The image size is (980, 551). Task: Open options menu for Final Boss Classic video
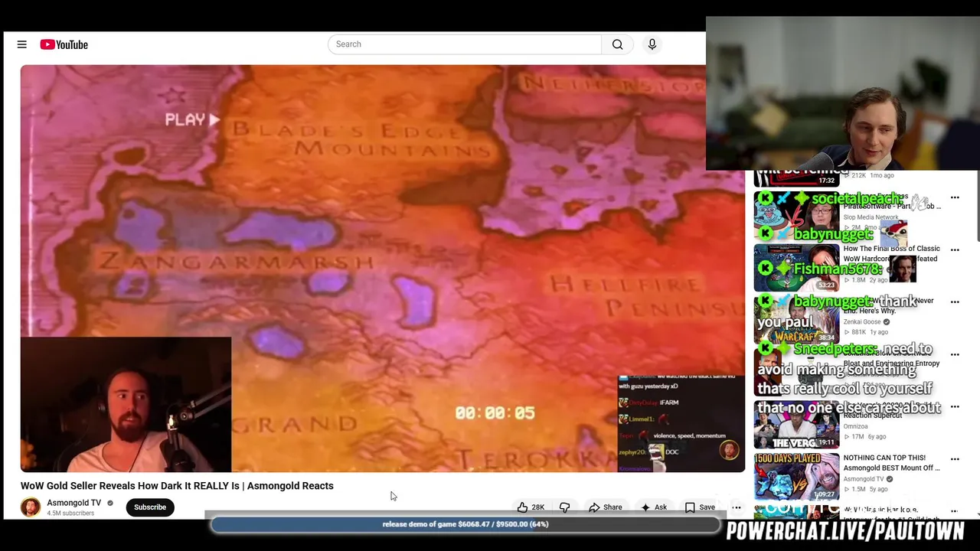click(955, 250)
